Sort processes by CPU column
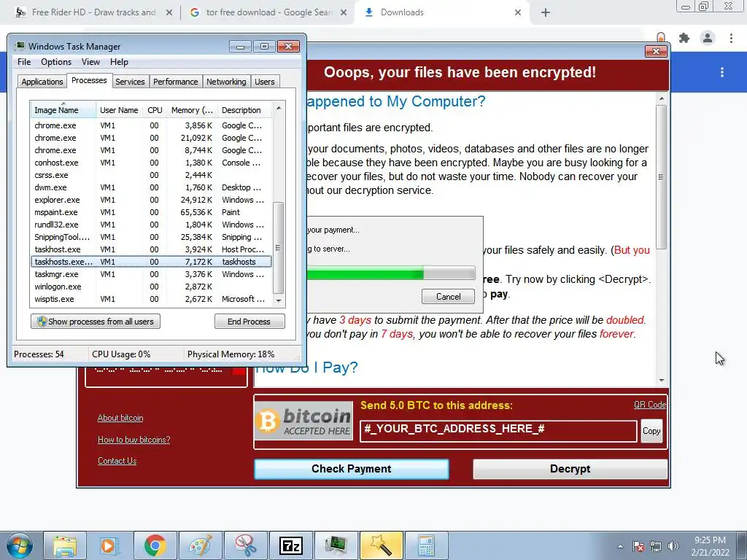The height and width of the screenshot is (560, 747). [155, 110]
